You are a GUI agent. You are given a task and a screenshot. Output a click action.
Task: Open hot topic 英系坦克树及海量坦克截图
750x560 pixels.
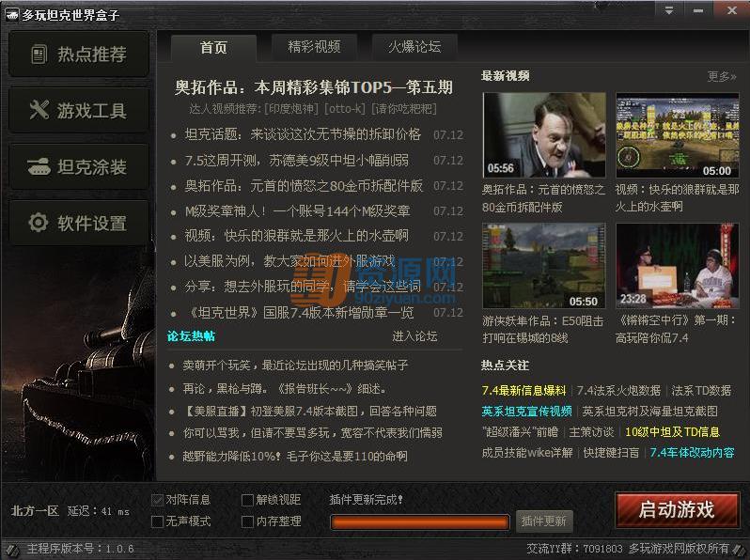click(649, 412)
